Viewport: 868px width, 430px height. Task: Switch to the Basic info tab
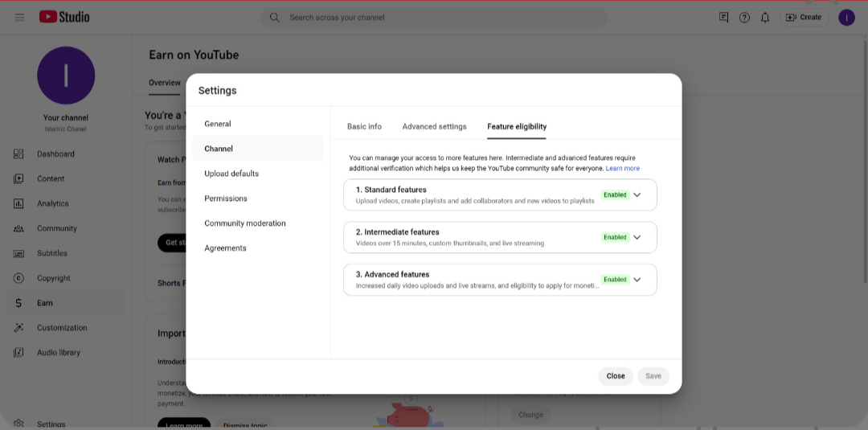tap(364, 127)
